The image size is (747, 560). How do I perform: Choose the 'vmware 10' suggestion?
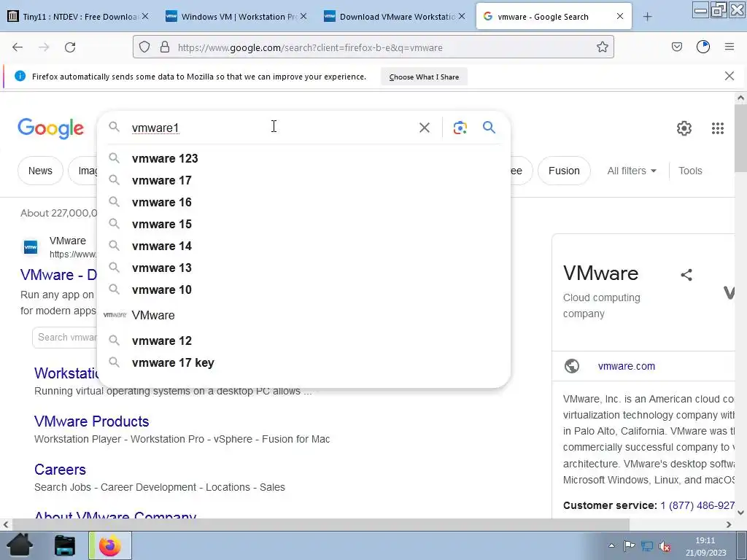click(303, 289)
